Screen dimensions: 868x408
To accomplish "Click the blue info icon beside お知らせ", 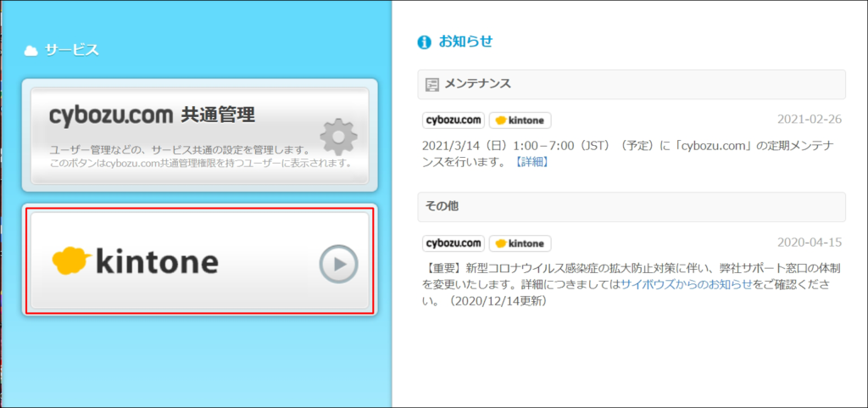I will [425, 42].
